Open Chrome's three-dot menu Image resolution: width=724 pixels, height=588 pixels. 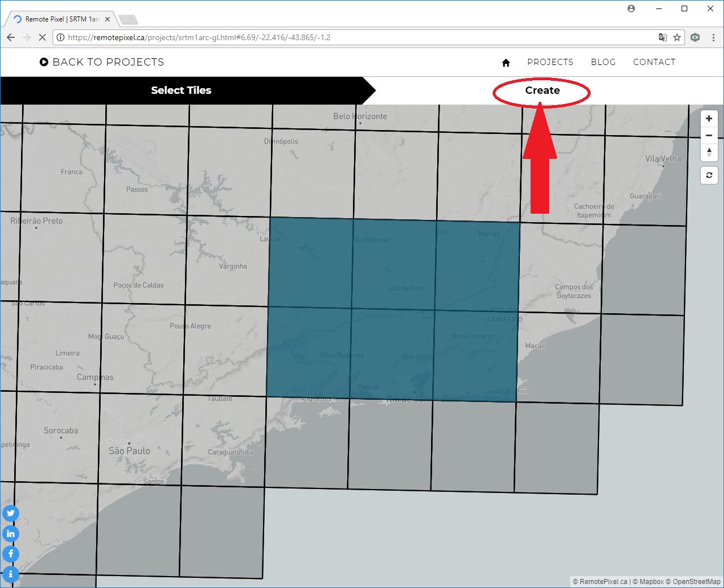(713, 37)
